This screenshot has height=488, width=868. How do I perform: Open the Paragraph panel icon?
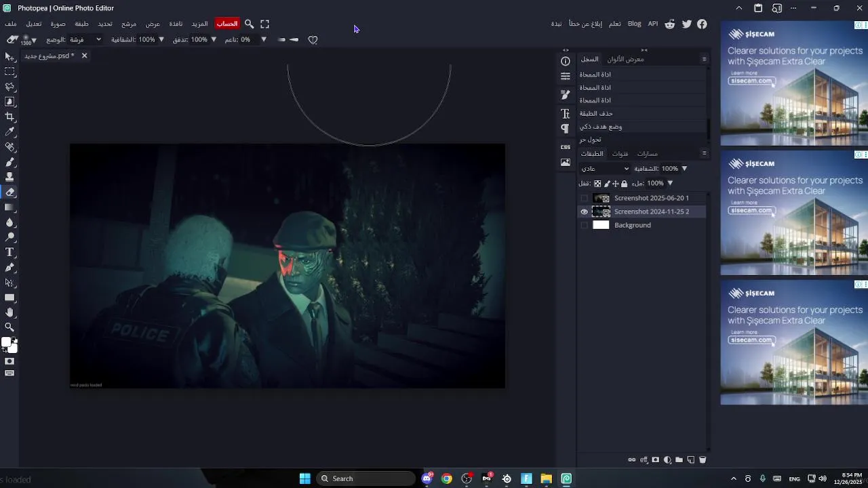coord(566,129)
